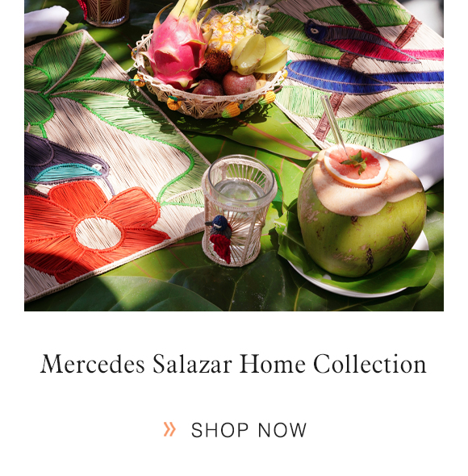Image resolution: width=468 pixels, height=476 pixels.
Task: Click the woven glass holder with water
Action: pyautogui.click(x=239, y=211)
